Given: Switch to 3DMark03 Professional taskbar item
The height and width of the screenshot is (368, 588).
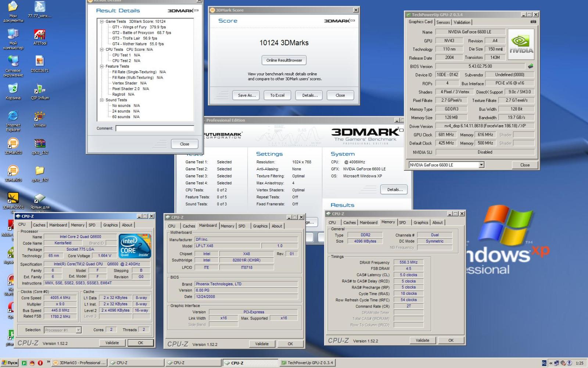Looking at the screenshot, I should pos(79,363).
